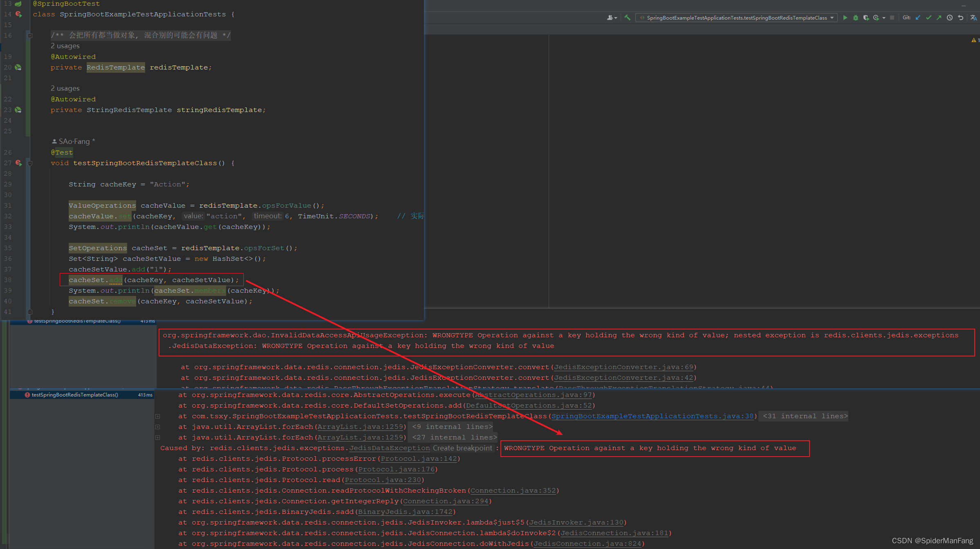This screenshot has height=549, width=980.
Task: Build project with the hammer icon
Action: (x=627, y=18)
